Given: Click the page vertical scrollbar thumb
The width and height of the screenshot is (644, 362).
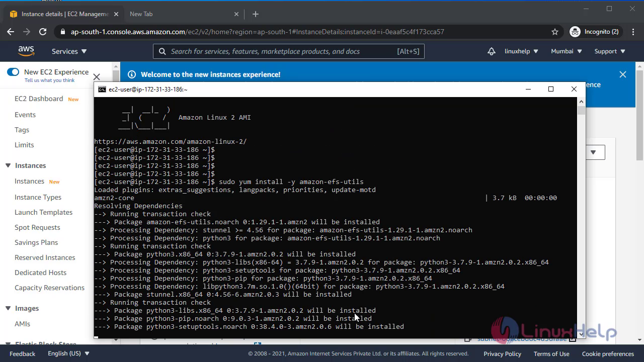Looking at the screenshot, I should 639,115.
